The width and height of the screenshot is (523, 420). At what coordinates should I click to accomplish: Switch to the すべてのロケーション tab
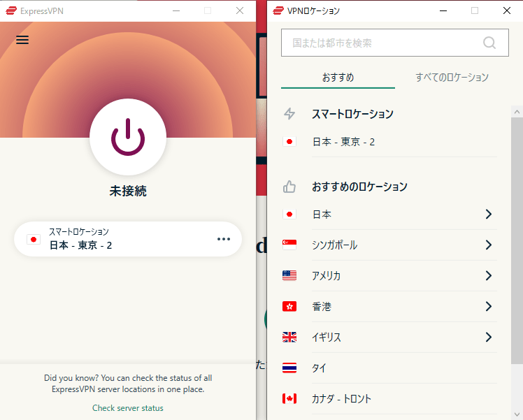tap(452, 78)
